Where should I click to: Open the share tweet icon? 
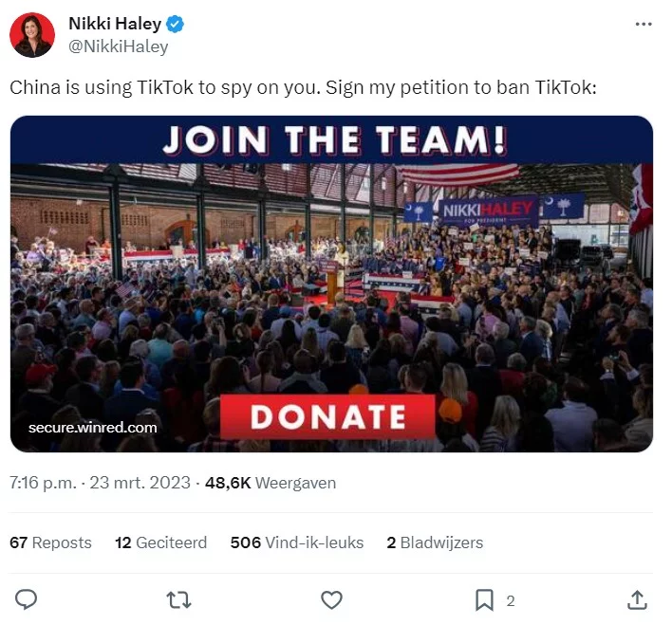pyautogui.click(x=638, y=599)
